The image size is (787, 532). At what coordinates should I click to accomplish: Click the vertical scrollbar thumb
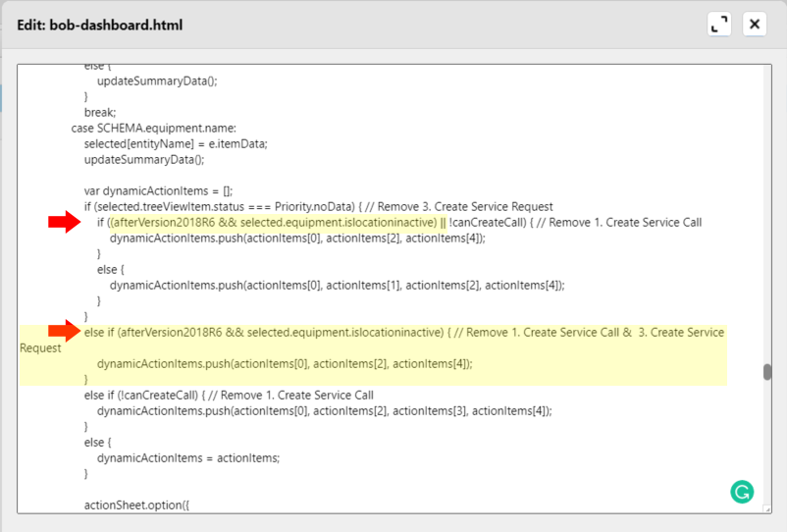click(x=766, y=372)
